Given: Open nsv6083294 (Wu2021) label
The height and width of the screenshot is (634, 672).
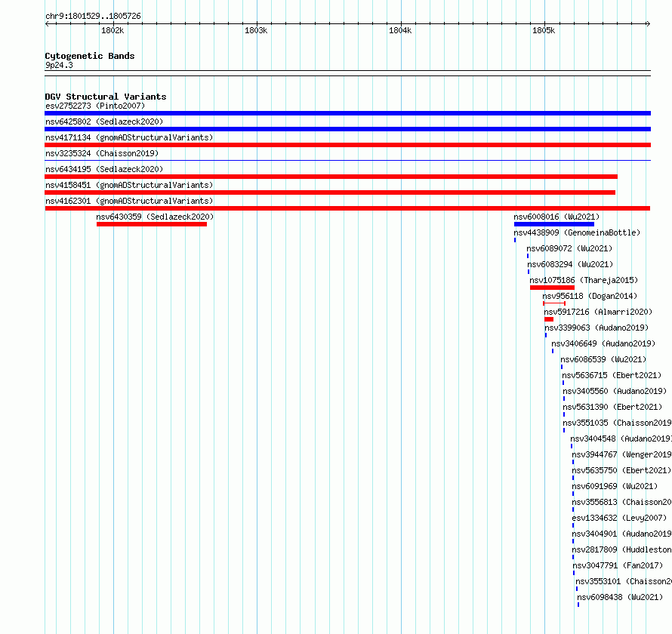Looking at the screenshot, I should [570, 264].
